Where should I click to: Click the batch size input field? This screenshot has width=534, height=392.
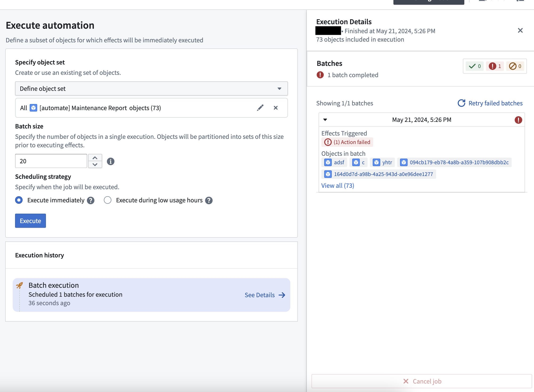[51, 161]
